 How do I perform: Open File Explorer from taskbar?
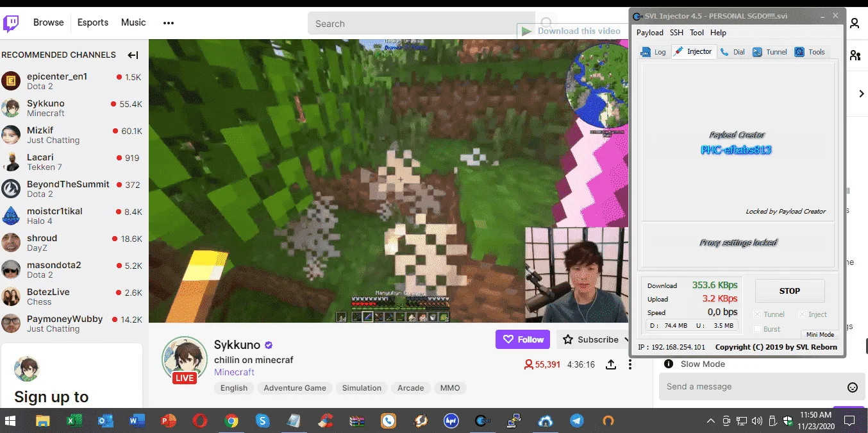42,421
